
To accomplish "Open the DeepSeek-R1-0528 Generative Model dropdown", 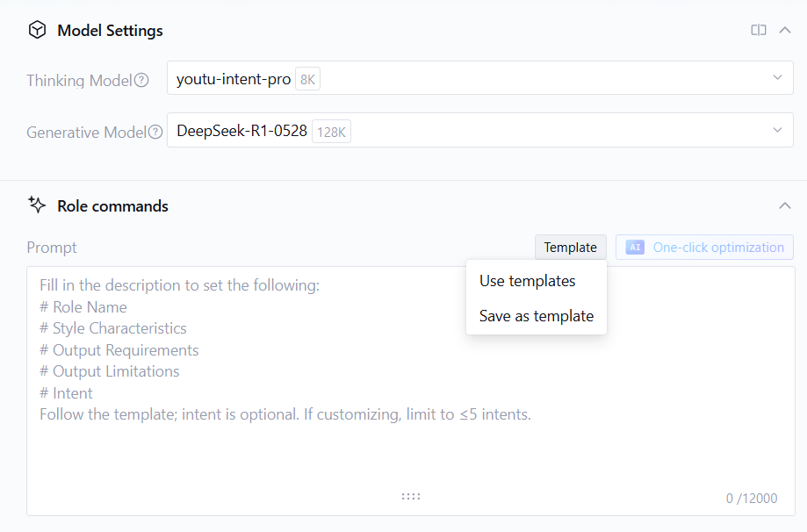I will [x=479, y=131].
